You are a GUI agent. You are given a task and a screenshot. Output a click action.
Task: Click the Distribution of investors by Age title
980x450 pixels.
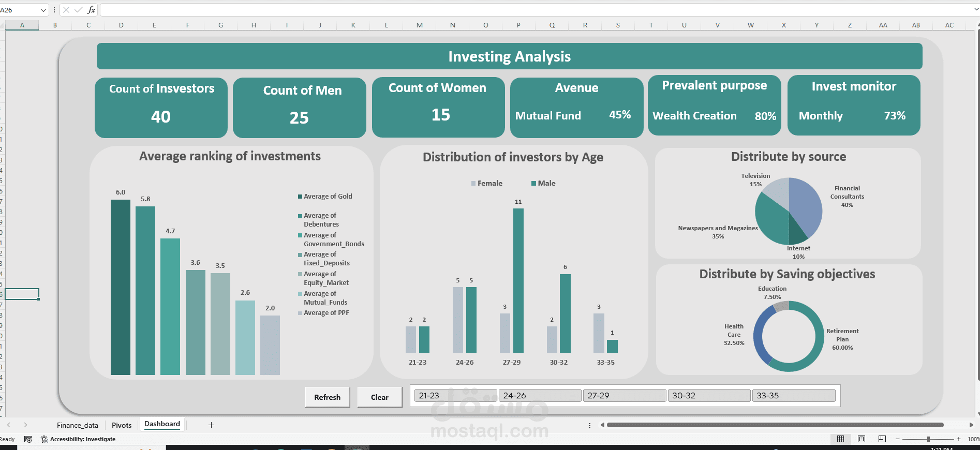513,157
